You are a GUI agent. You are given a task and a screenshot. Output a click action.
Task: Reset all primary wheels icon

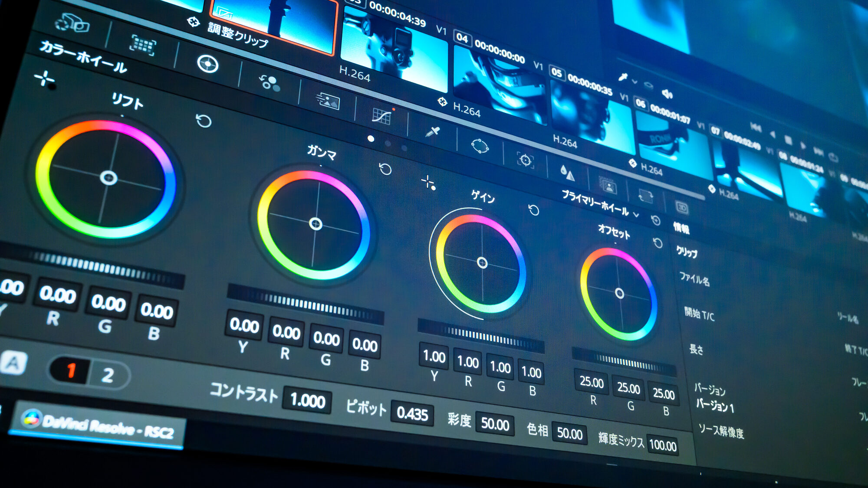656,220
